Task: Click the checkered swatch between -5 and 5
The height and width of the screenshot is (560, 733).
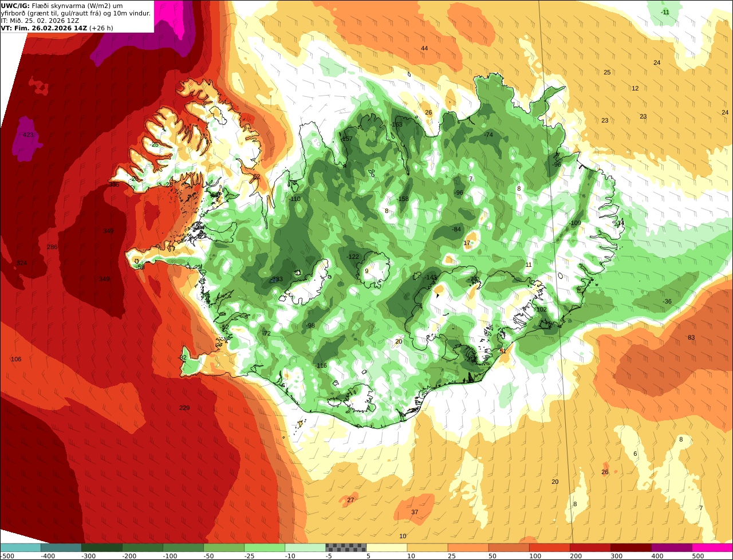Action: click(346, 547)
